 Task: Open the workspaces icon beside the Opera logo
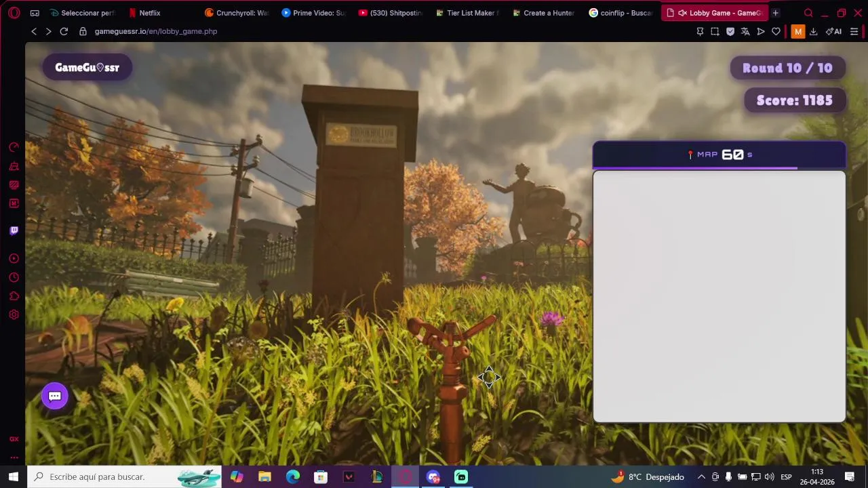[35, 13]
